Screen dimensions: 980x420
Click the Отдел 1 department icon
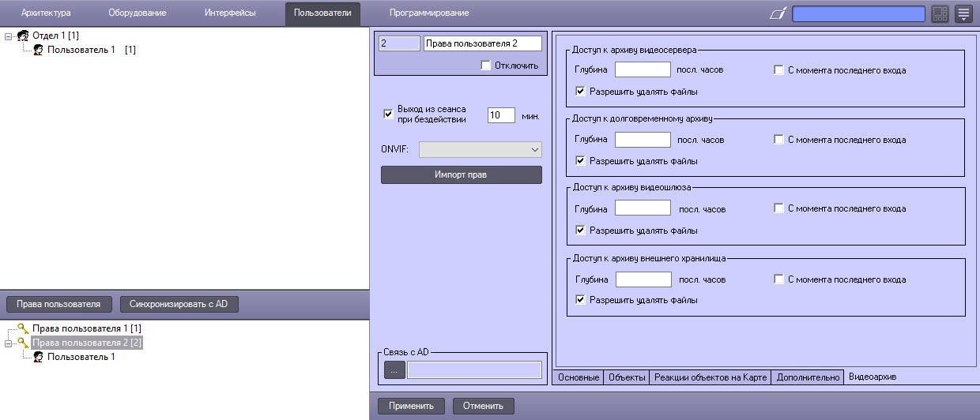(23, 36)
